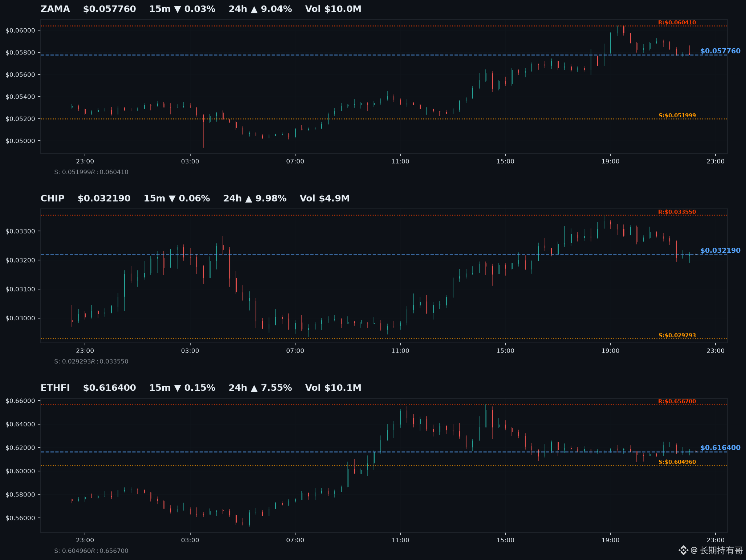Click the ZAMA chart title
The height and width of the screenshot is (560, 746).
55,9
